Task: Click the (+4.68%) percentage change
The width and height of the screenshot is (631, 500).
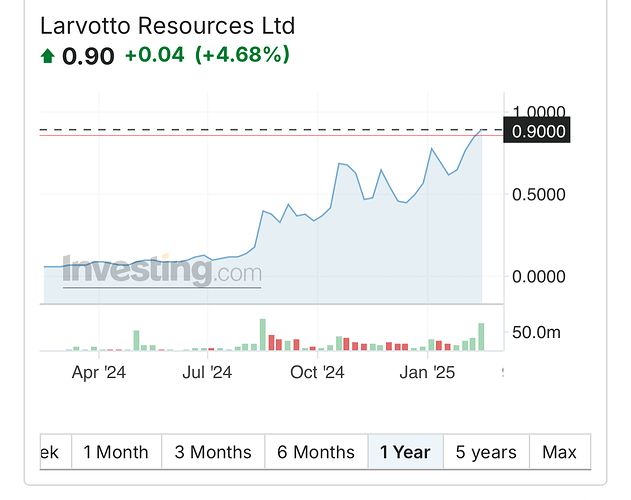Action: (x=242, y=54)
